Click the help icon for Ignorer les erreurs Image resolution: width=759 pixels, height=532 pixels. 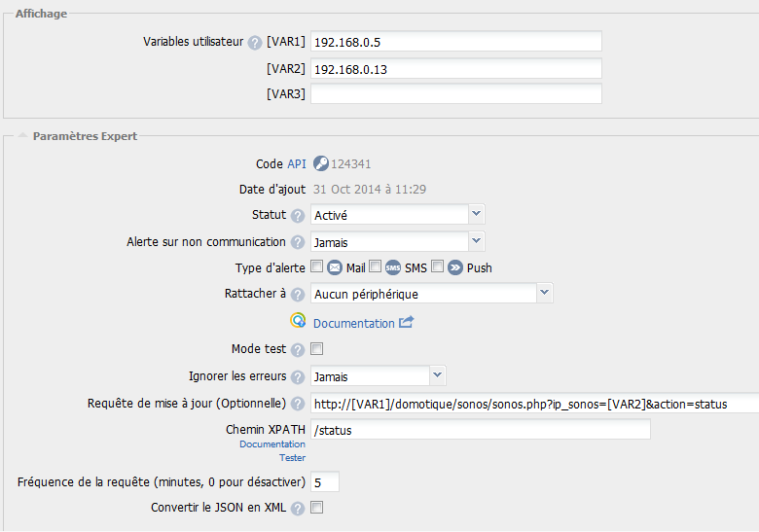tap(298, 376)
